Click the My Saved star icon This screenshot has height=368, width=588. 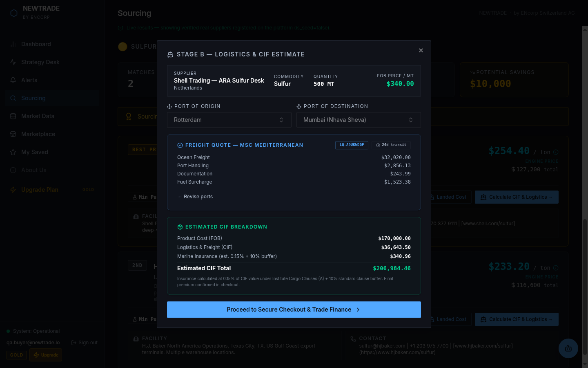coord(13,152)
